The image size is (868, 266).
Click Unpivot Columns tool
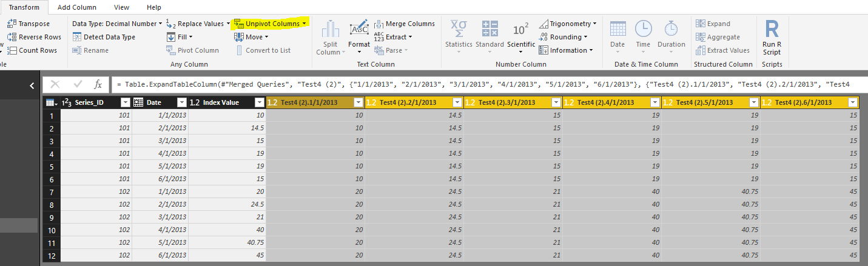[271, 24]
